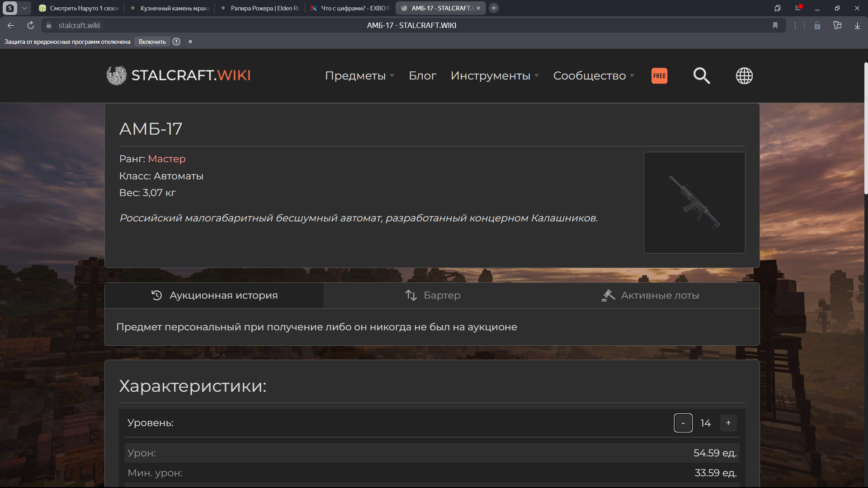Screen dimensions: 868x488
Task: Open the downloads arrow icon in the browser
Action: click(x=857, y=26)
